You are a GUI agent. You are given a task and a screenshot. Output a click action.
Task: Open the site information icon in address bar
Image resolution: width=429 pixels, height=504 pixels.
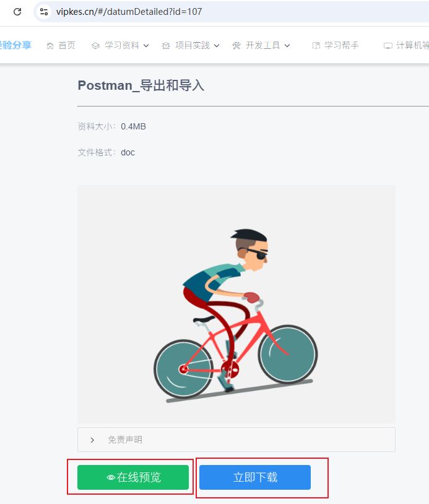[x=44, y=12]
